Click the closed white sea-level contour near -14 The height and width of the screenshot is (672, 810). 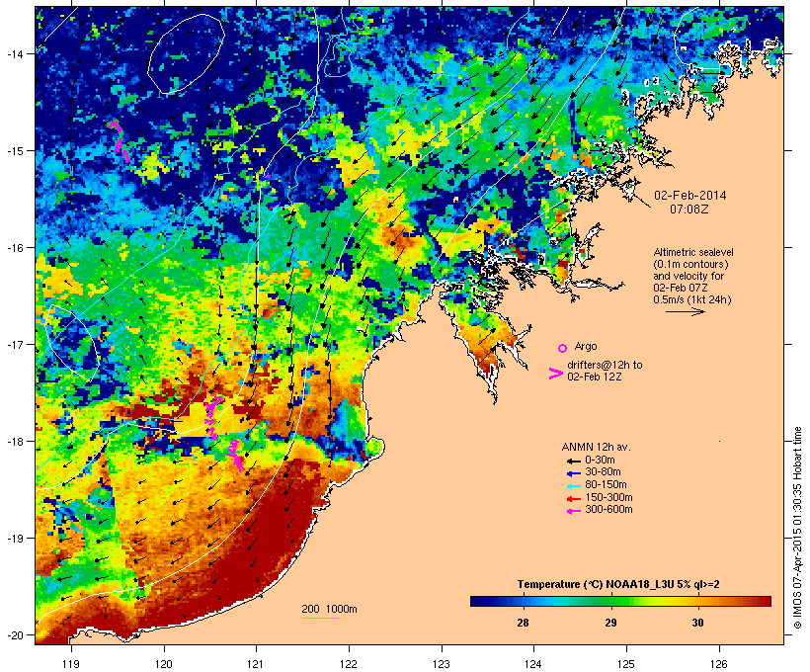pos(187,53)
